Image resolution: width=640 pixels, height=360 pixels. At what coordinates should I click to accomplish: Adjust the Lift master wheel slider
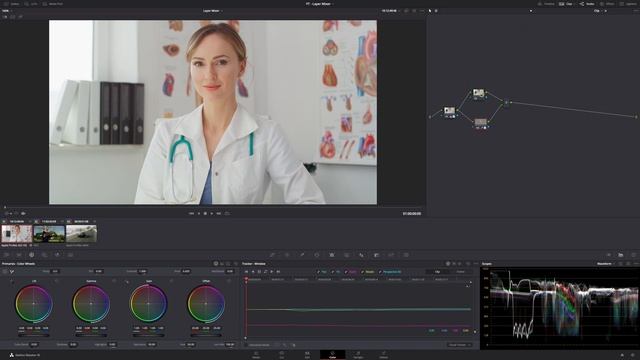click(x=34, y=335)
